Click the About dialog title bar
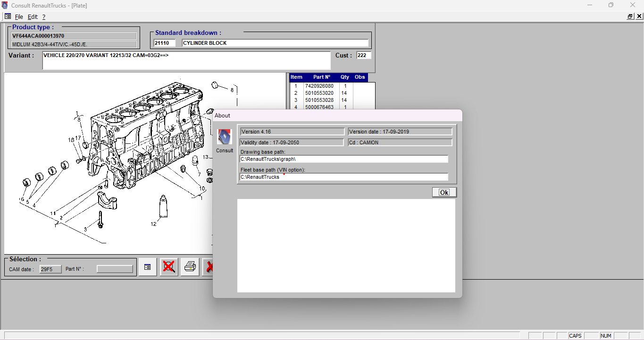644x340 pixels. click(337, 116)
